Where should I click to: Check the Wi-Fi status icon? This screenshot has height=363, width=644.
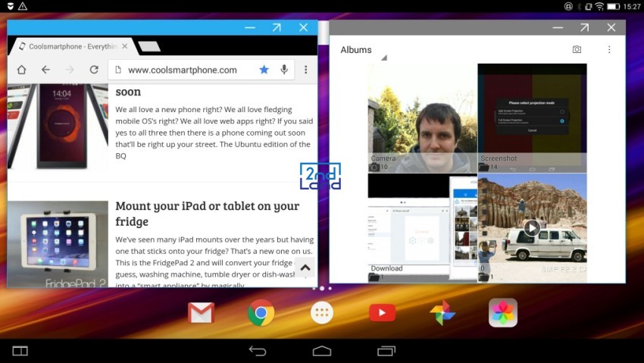[599, 6]
